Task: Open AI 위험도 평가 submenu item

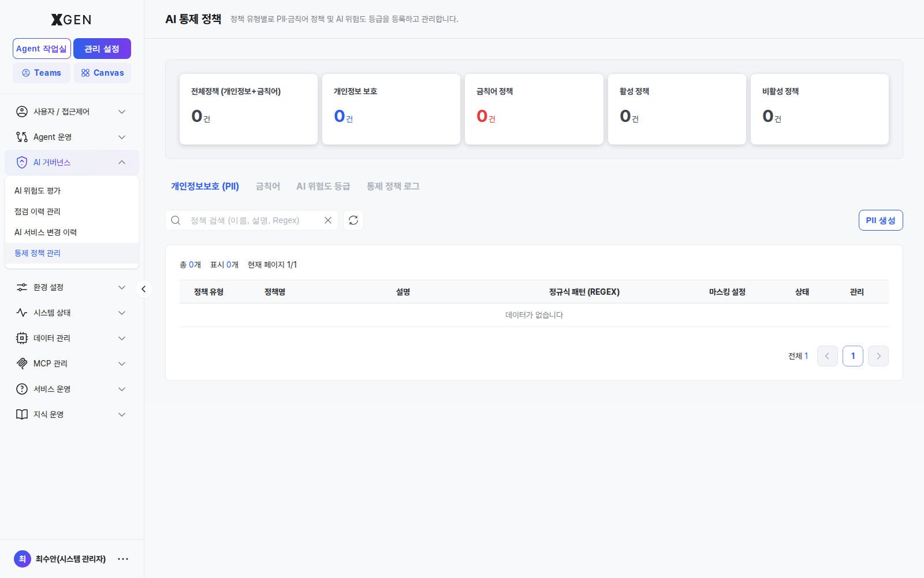Action: coord(72,191)
